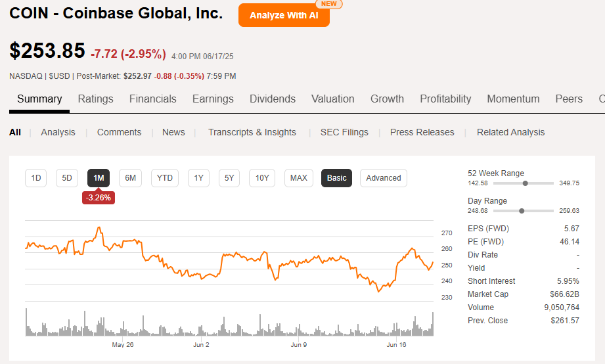This screenshot has width=605, height=364.
Task: Open the Ratings tab
Action: (x=95, y=99)
